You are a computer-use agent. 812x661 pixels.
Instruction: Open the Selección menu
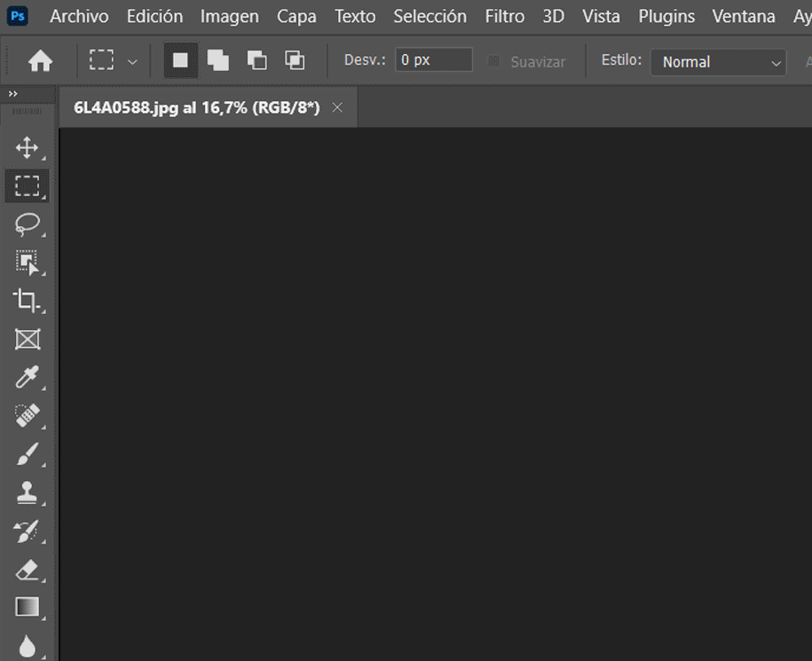pos(430,17)
